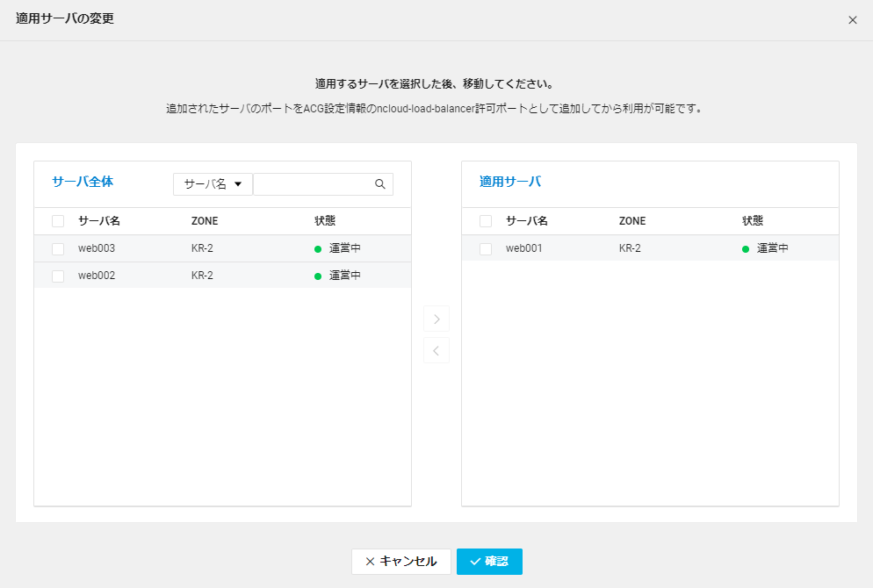Click the キャンセル button
Viewport: 873px width, 588px height.
pos(400,562)
